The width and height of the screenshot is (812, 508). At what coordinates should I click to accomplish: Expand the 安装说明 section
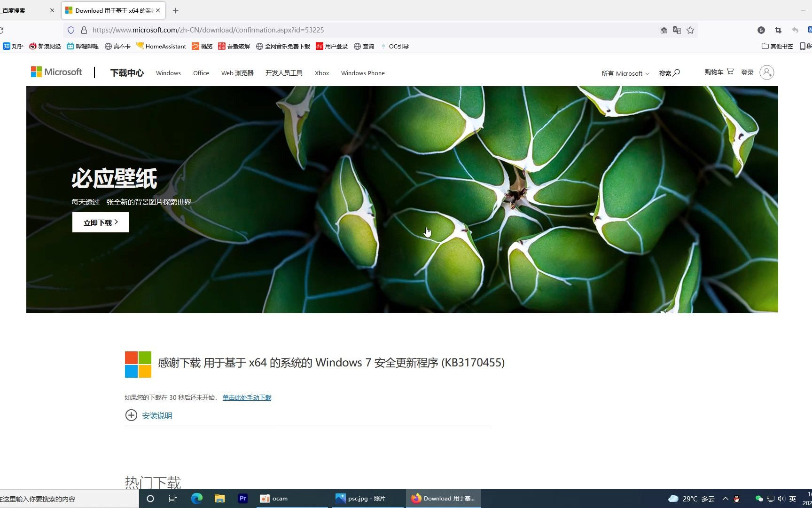click(148, 415)
